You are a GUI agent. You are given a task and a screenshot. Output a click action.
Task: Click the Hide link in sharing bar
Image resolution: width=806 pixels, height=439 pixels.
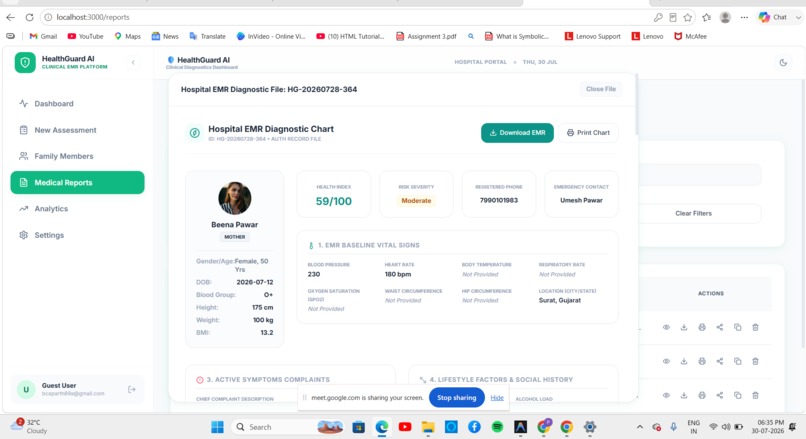(x=497, y=398)
